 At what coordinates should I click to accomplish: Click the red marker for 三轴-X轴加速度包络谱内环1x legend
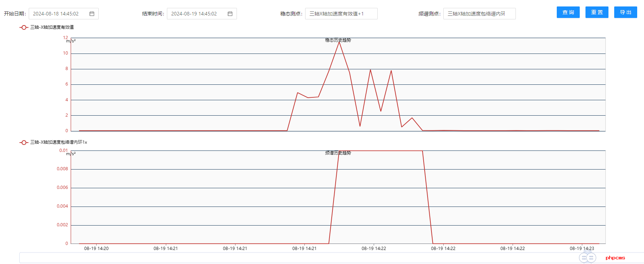(24, 142)
